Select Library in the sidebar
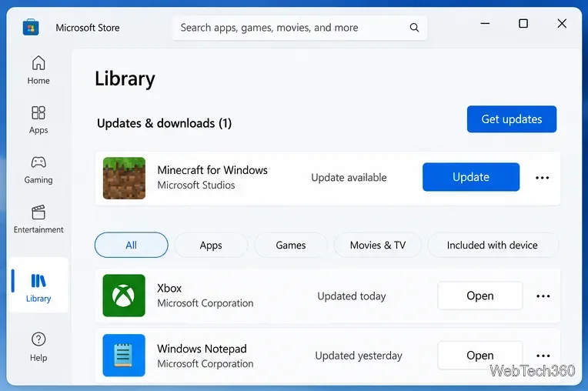This screenshot has height=391, width=588. pos(38,285)
